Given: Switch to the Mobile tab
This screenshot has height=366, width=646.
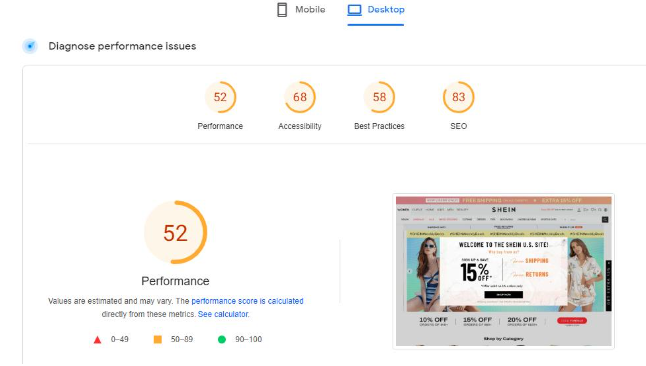Looking at the screenshot, I should [x=301, y=10].
